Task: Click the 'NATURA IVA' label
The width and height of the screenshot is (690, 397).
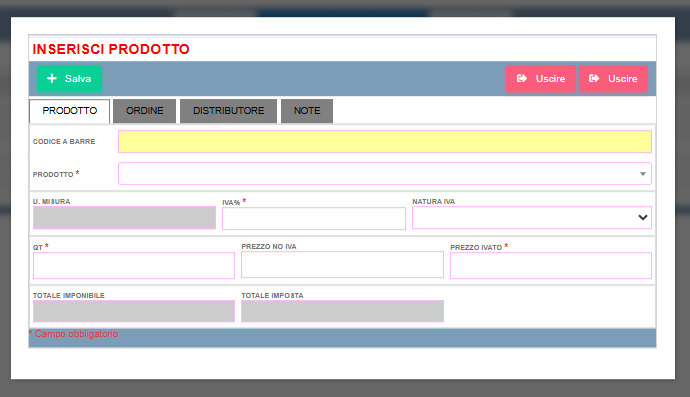Action: 433,202
